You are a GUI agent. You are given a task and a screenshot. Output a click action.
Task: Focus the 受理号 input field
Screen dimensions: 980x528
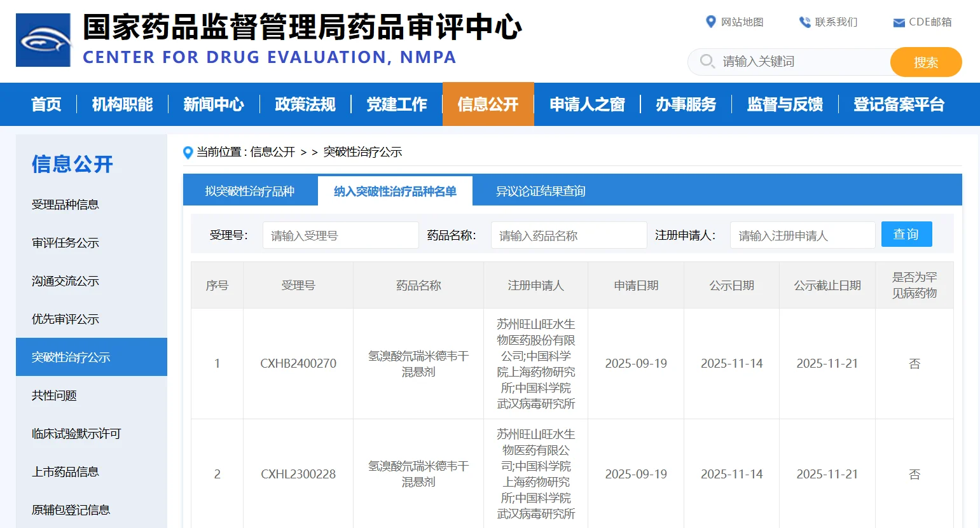pos(340,235)
